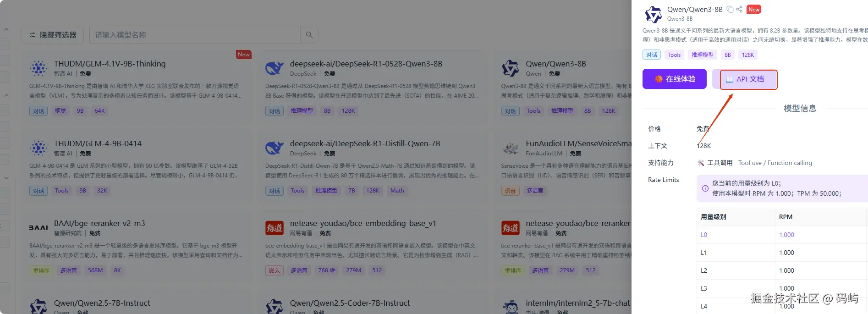The height and width of the screenshot is (314, 868).
Task: Click Tool use / Function calling text
Action: coord(775,163)
